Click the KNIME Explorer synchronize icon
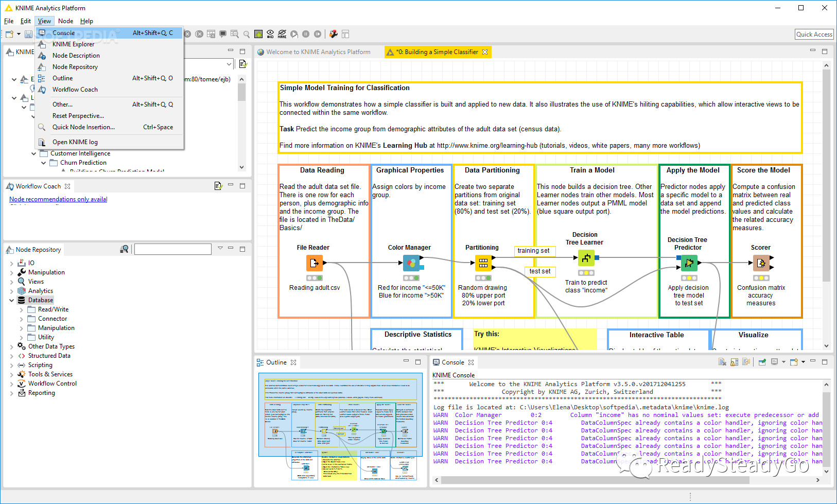Viewport: 837px width, 504px height. click(x=243, y=64)
